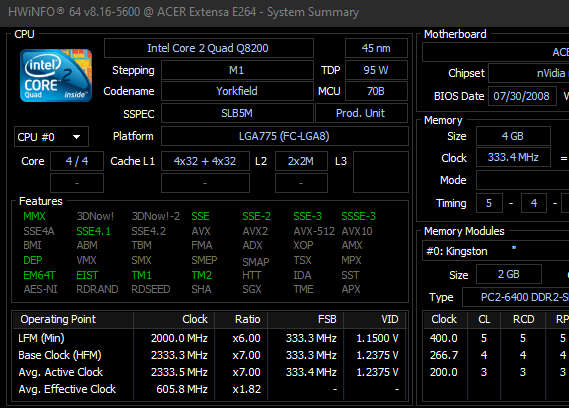569x408 pixels.
Task: Click the FSB column header
Action: point(305,319)
